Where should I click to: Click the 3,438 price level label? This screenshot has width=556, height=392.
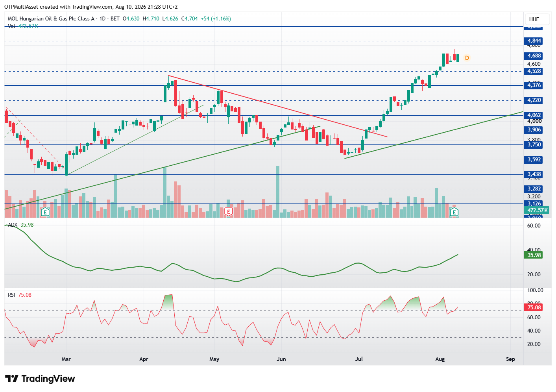click(x=534, y=174)
